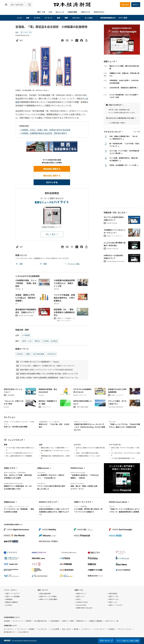Expand the オピニオン navigation dropdown

coord(77,18)
